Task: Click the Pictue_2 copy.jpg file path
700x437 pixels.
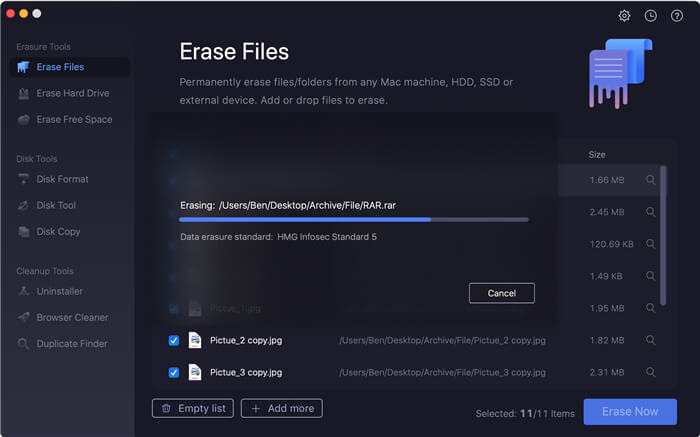Action: (442, 340)
